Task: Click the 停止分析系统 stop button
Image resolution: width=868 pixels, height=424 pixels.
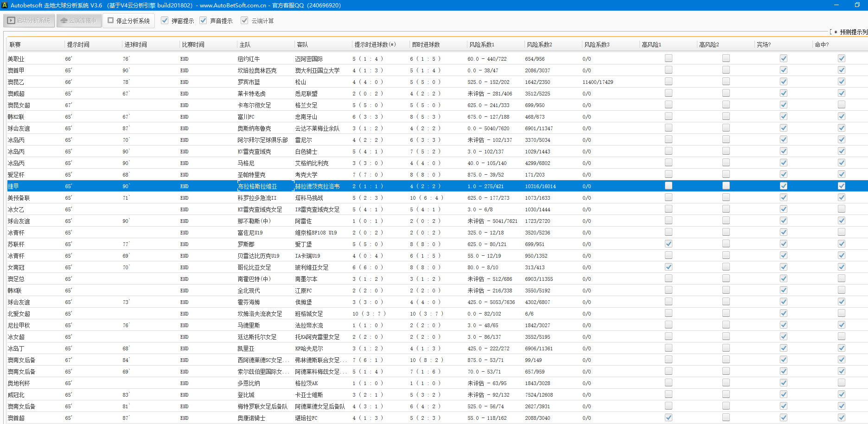Action: pos(129,21)
